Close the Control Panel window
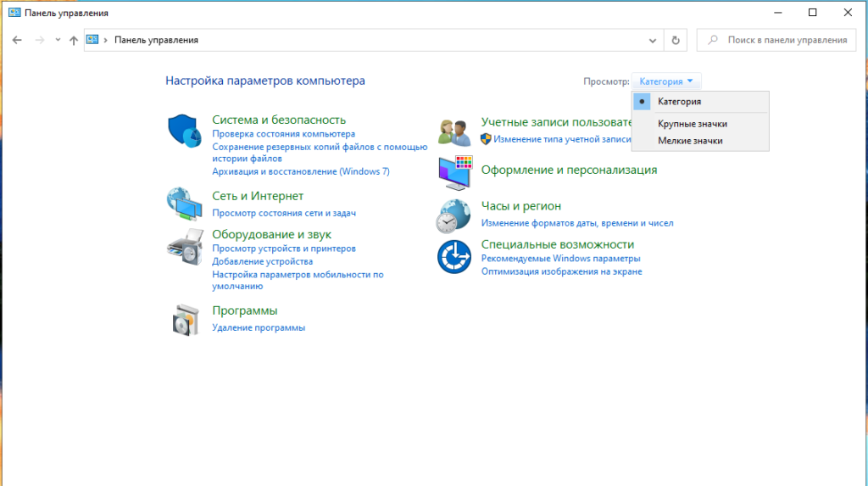This screenshot has height=486, width=868. point(848,13)
